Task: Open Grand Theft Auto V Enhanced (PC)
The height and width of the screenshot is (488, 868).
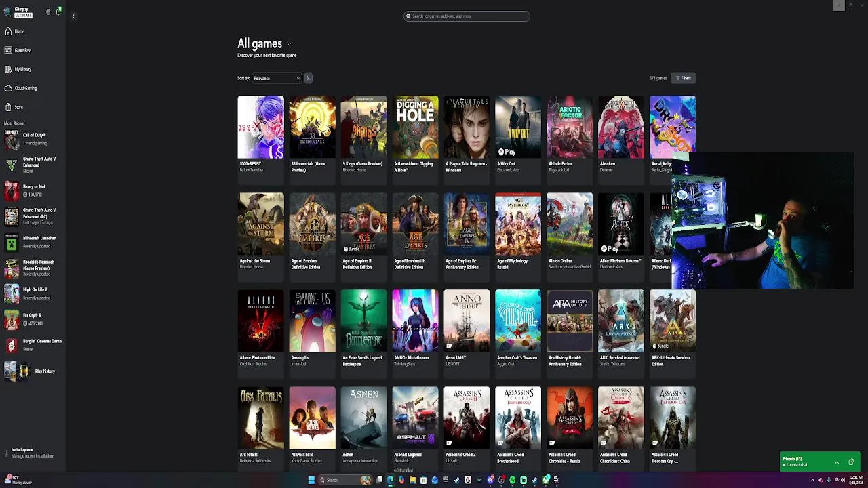Action: click(33, 216)
